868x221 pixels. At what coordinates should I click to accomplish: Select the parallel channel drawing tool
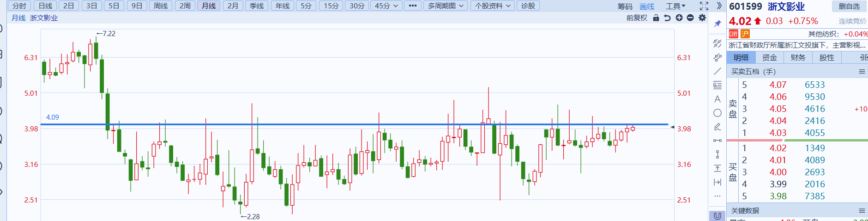point(717,43)
